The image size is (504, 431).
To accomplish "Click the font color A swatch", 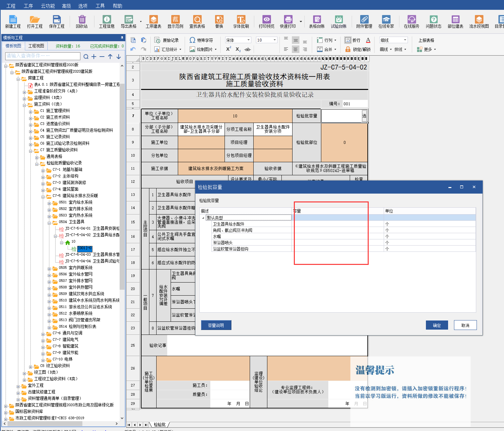I will tap(368, 40).
